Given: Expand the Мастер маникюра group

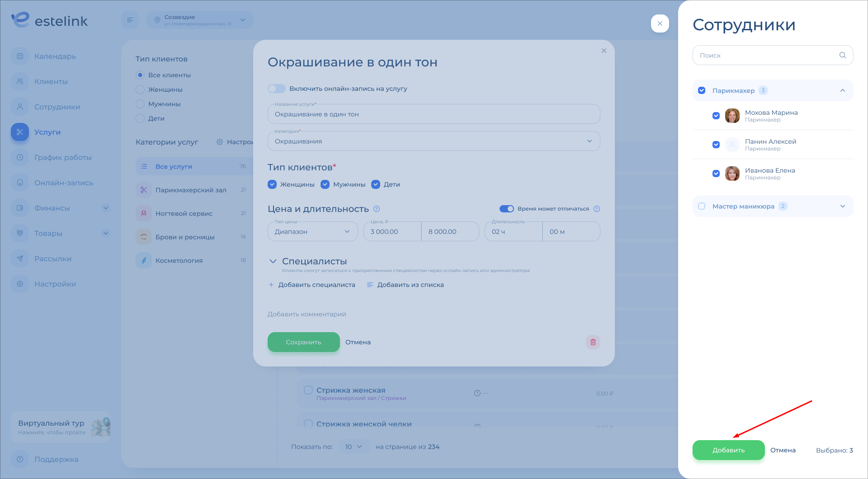Looking at the screenshot, I should pyautogui.click(x=842, y=206).
